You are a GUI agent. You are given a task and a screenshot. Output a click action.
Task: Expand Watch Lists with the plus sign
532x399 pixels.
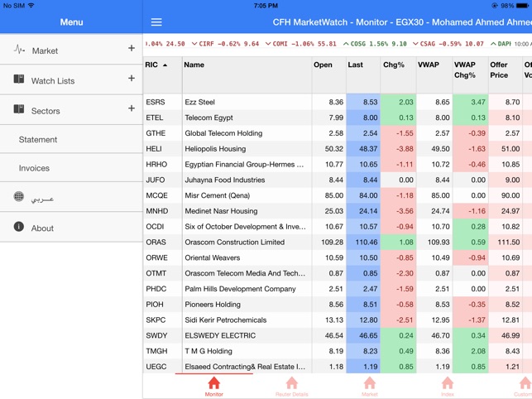[132, 79]
